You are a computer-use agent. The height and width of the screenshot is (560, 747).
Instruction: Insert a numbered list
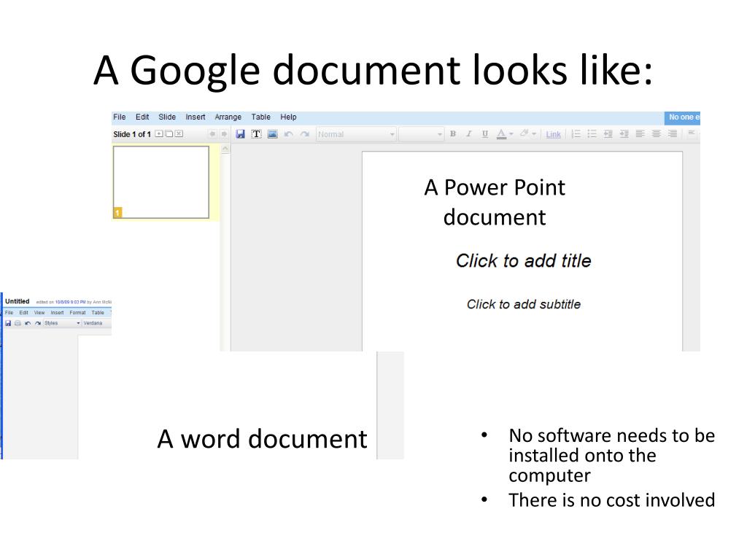click(x=576, y=134)
